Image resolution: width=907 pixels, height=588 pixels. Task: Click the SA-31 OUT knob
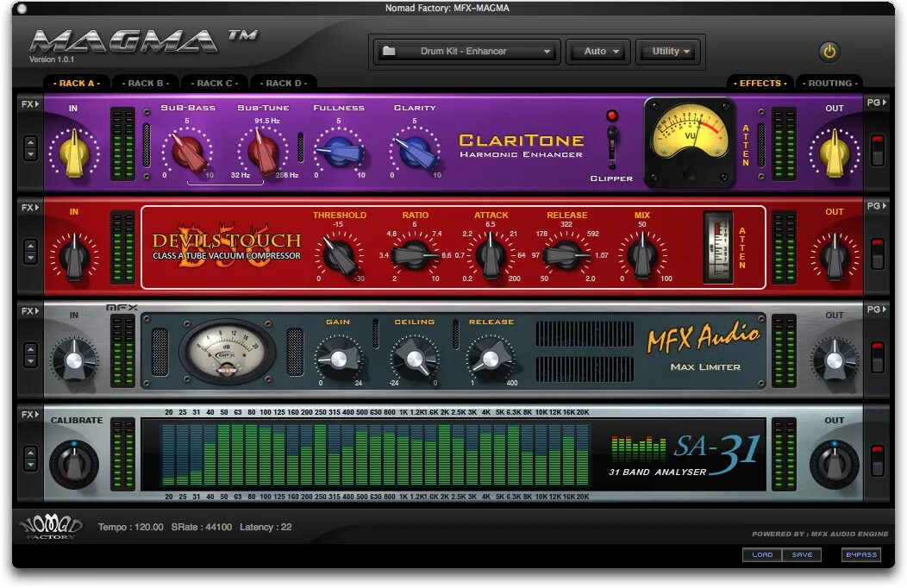click(834, 464)
